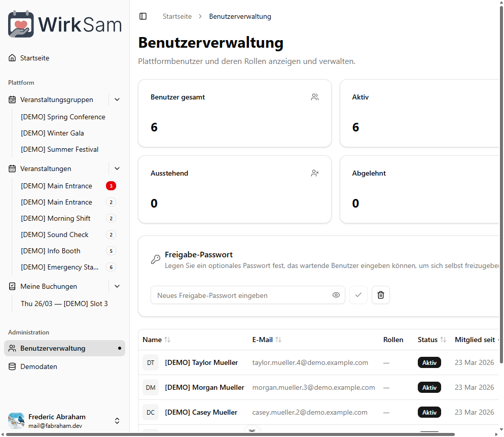Open Demodaten in Administration
Viewport: 504px width, 437px height.
(x=64, y=366)
